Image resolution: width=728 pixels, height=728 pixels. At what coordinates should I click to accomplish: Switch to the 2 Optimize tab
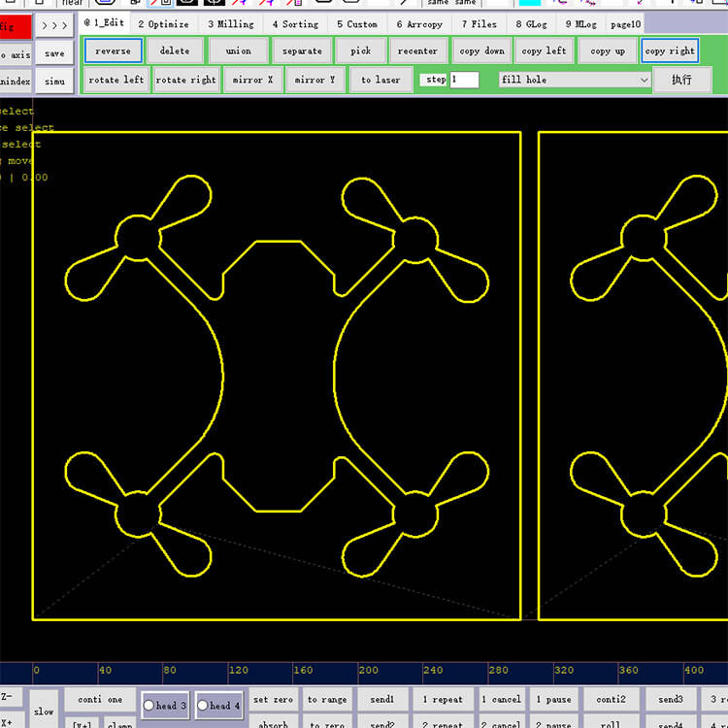(x=163, y=23)
